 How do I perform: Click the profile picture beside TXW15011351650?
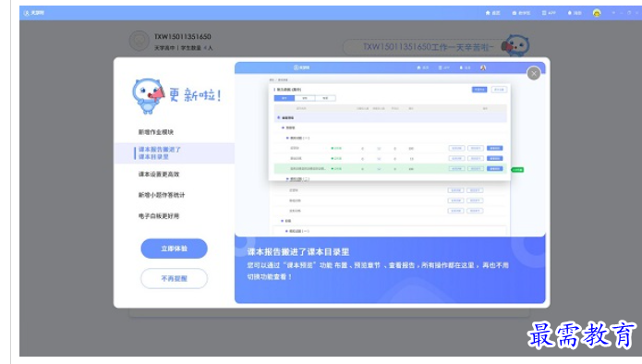pos(139,42)
